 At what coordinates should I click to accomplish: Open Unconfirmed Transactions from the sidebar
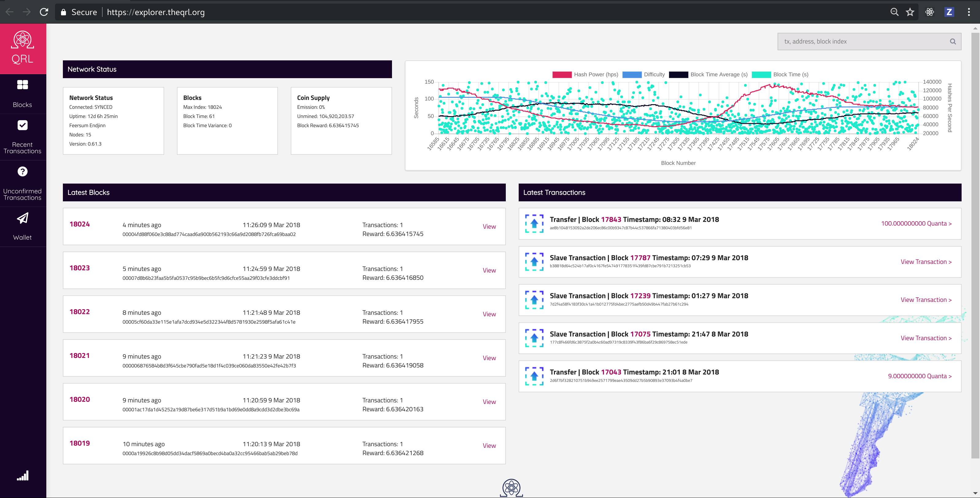tap(22, 184)
